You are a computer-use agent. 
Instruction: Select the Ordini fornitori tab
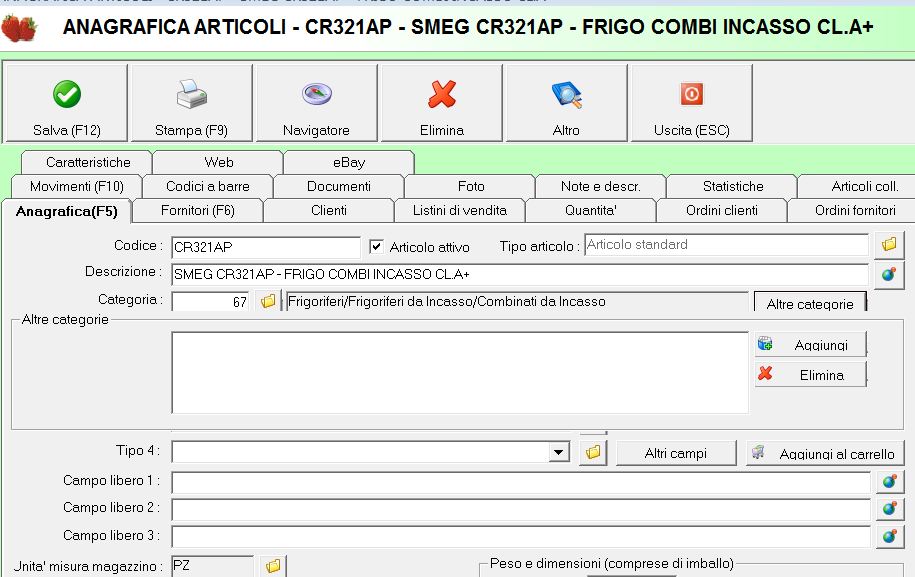[x=852, y=210]
